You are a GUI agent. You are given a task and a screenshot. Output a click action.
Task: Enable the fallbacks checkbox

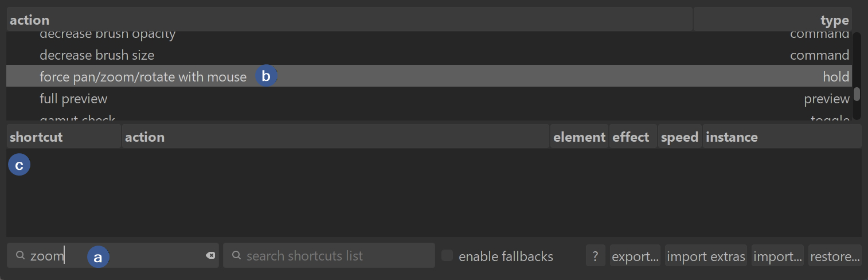(x=447, y=256)
